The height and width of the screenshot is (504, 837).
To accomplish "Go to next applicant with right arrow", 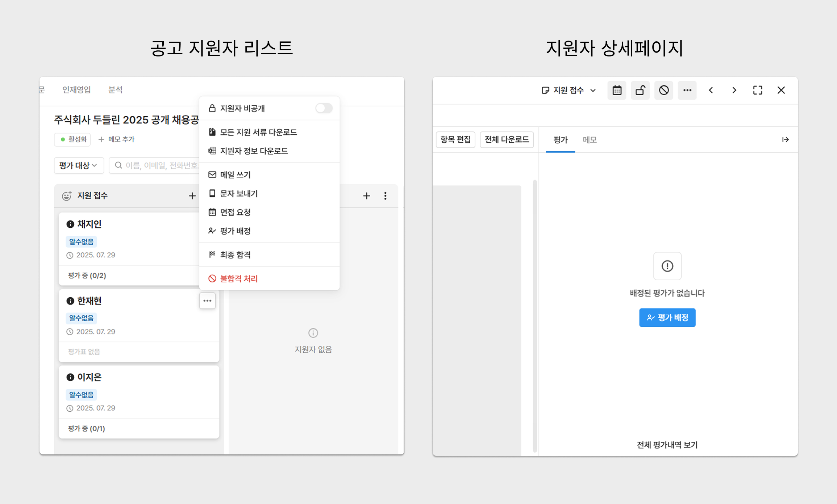I will [734, 90].
